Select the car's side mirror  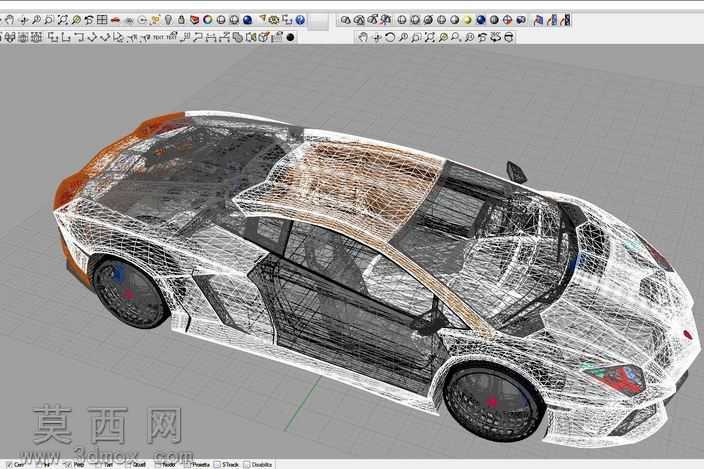point(515,172)
